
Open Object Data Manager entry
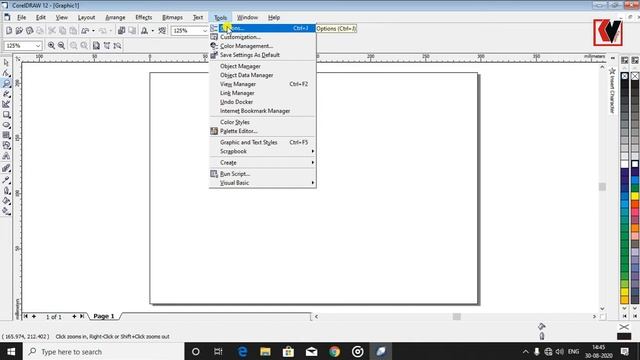pyautogui.click(x=263, y=75)
